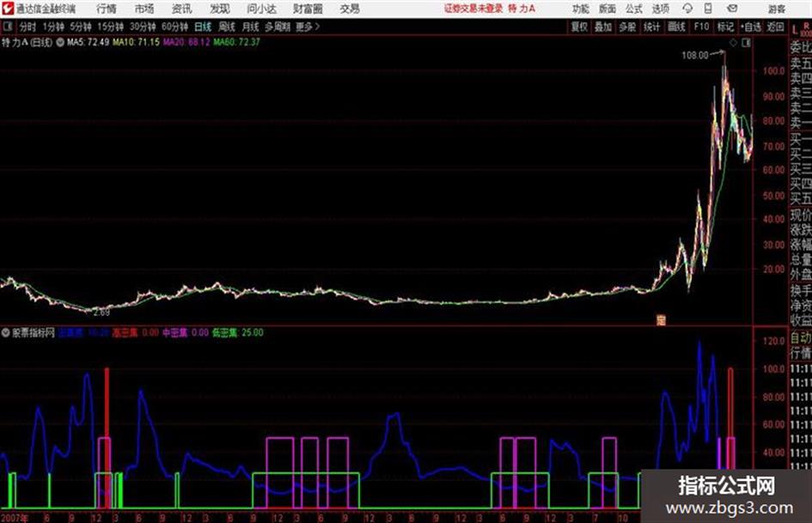Switch to the 分时 period tab
The width and height of the screenshot is (812, 523).
tap(27, 27)
